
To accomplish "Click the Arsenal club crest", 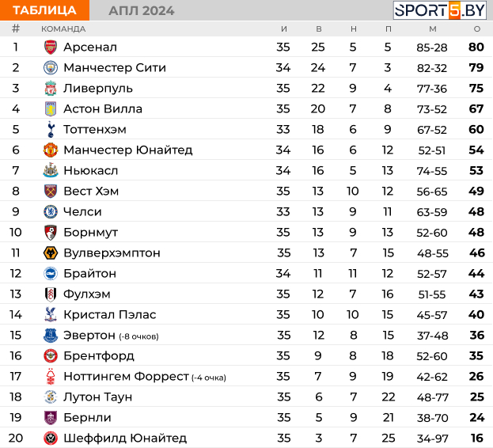I will click(x=51, y=47).
